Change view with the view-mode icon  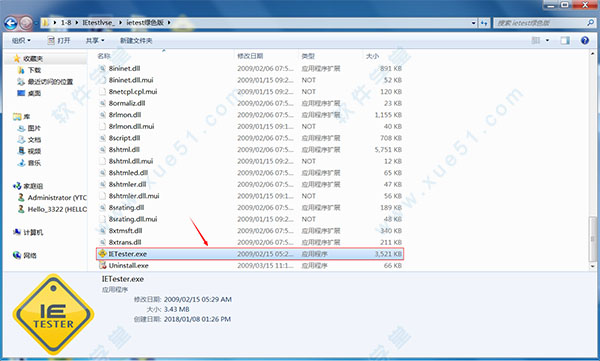536,40
